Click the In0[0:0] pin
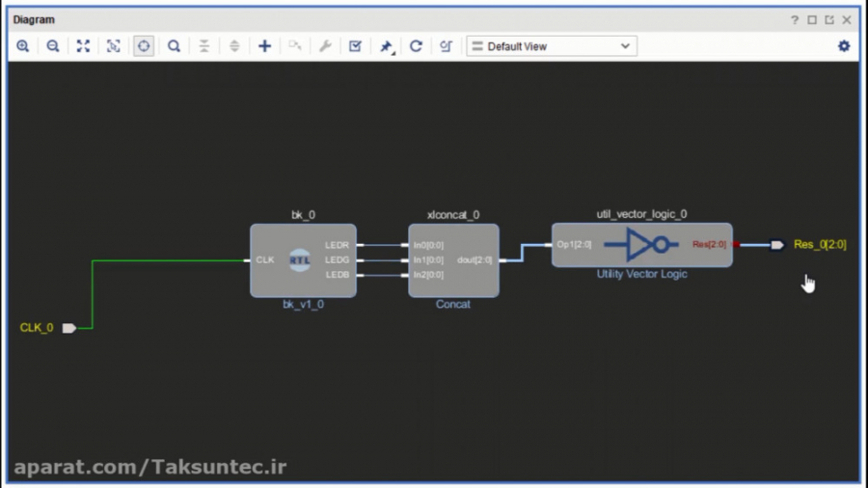This screenshot has width=868, height=488. click(428, 245)
